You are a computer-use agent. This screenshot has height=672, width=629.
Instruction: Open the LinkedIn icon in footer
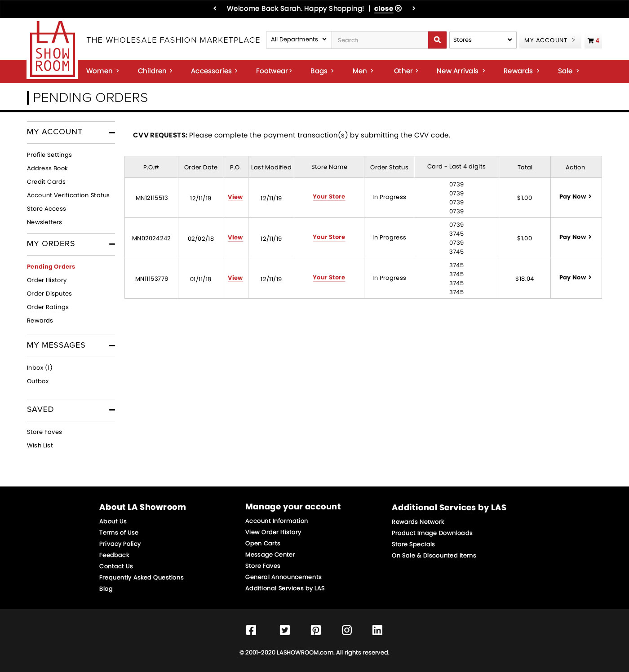377,630
